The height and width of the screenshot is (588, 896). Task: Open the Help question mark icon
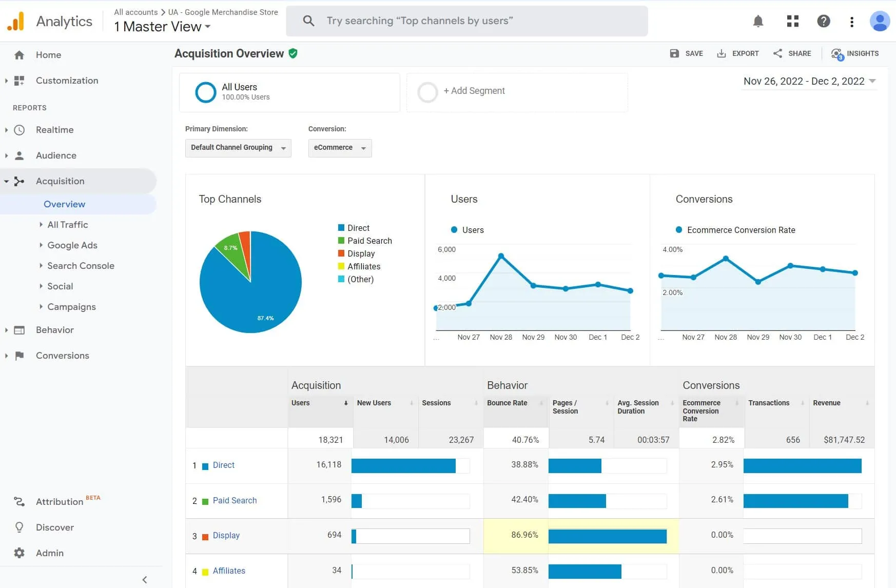pyautogui.click(x=824, y=21)
